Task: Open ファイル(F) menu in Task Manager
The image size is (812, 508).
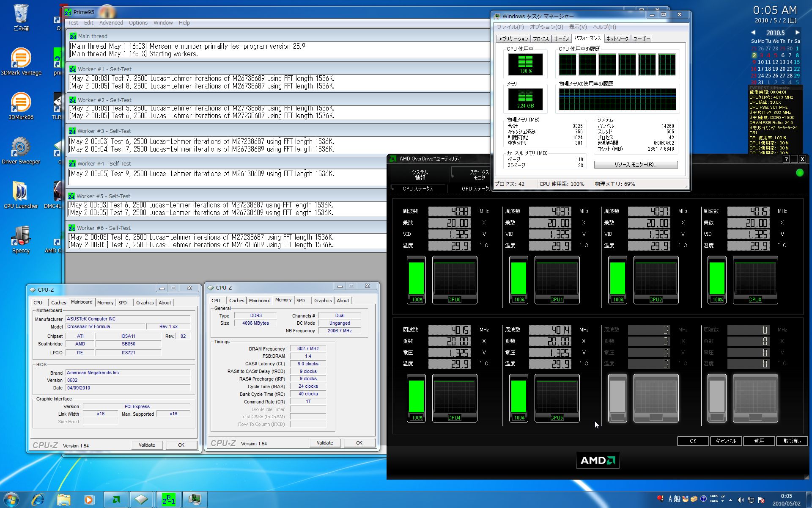Action: point(510,27)
